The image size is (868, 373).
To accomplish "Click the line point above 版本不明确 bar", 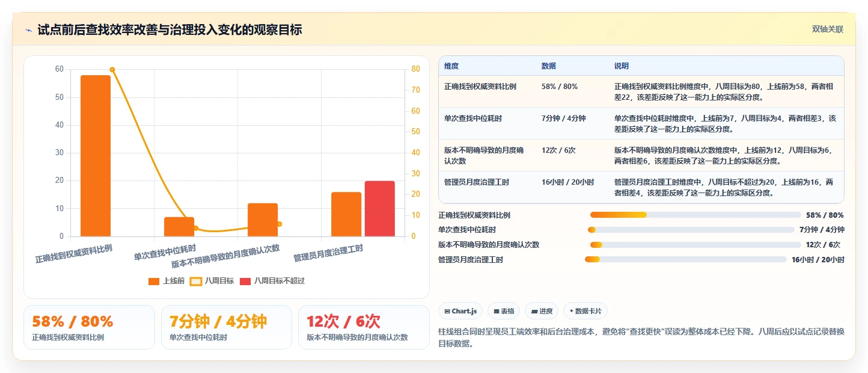I will click(280, 224).
